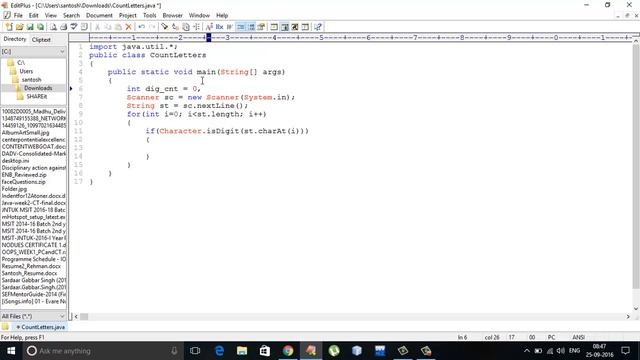The height and width of the screenshot is (360, 640).
Task: Open the Tools menu
Action: tap(149, 15)
